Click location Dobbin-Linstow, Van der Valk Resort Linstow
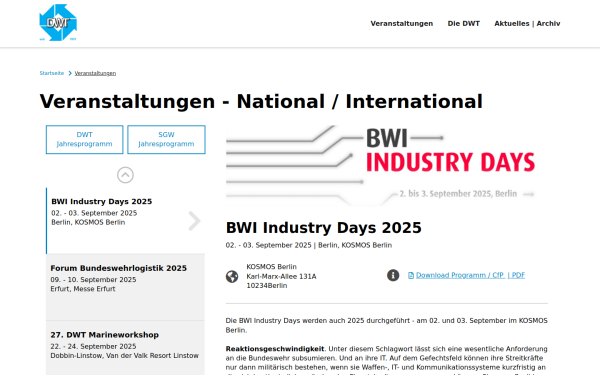Viewport: 600px width, 375px height. [x=124, y=355]
